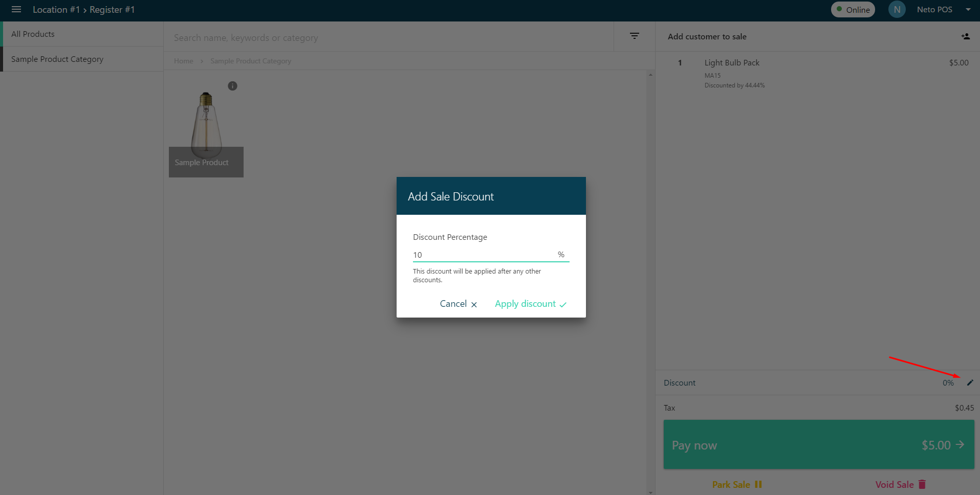Click the N user avatar

click(897, 9)
